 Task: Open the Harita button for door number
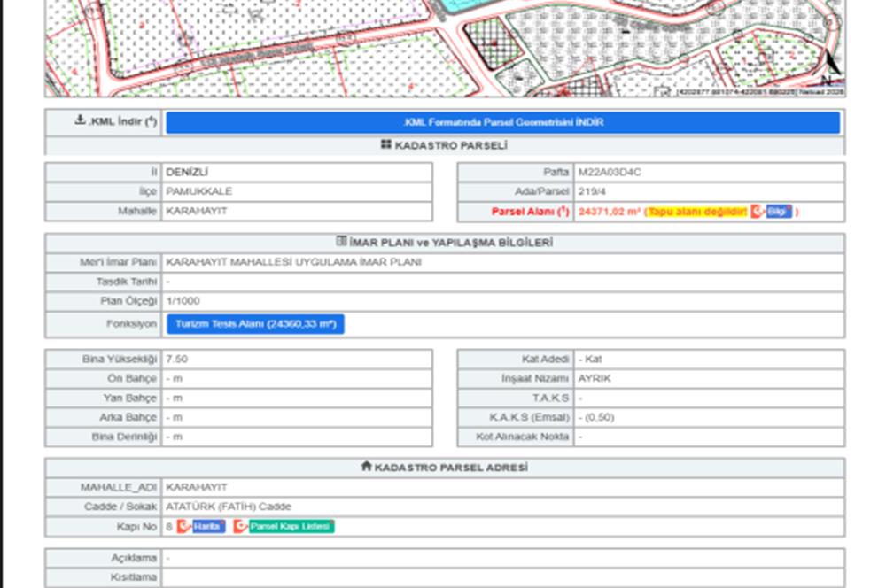click(207, 526)
